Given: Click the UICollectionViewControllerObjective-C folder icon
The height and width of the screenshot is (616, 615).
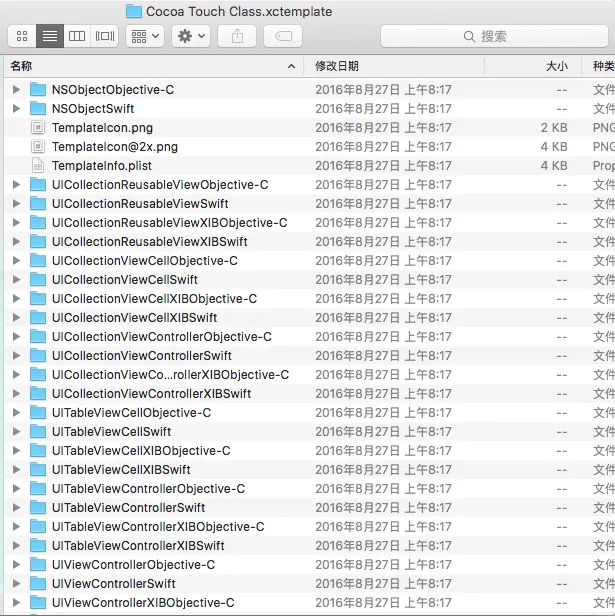Looking at the screenshot, I should 38,337.
